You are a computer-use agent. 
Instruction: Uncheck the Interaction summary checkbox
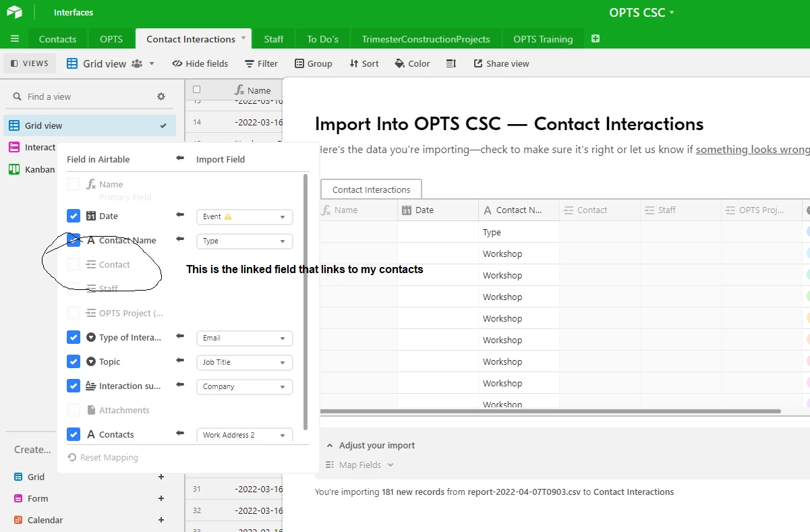click(74, 386)
